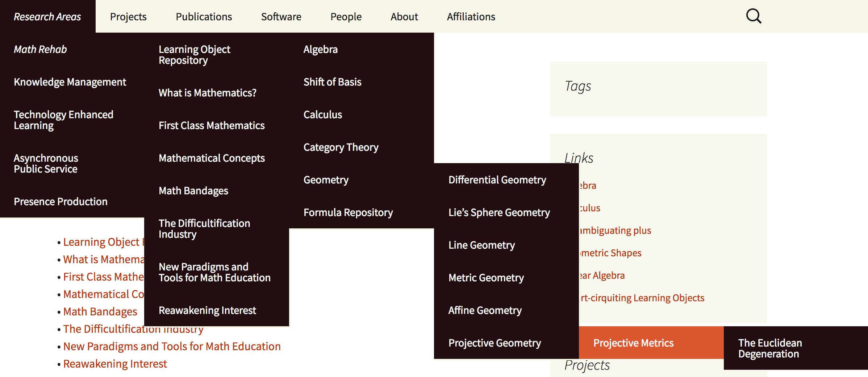Open the Publications menu
This screenshot has width=868, height=377.
204,17
